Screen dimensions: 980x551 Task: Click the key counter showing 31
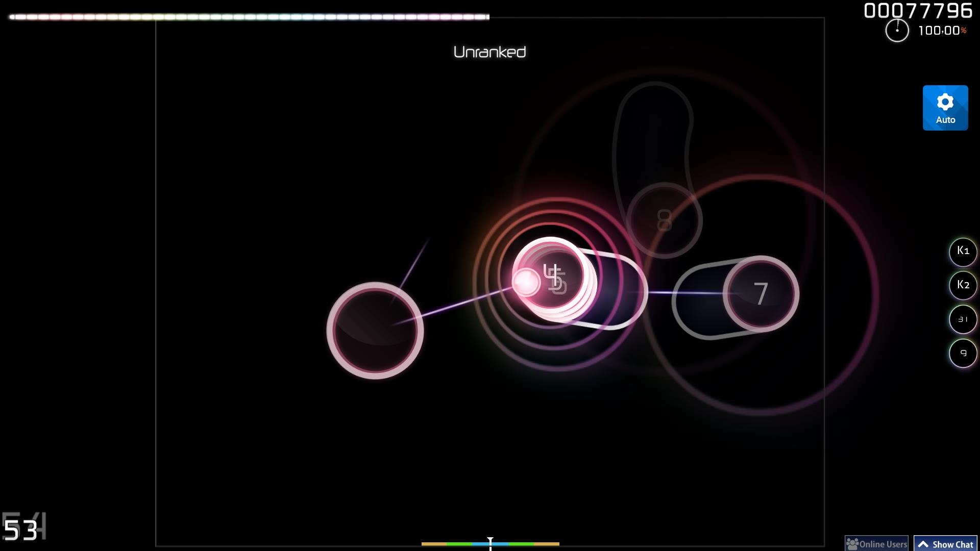coord(963,319)
